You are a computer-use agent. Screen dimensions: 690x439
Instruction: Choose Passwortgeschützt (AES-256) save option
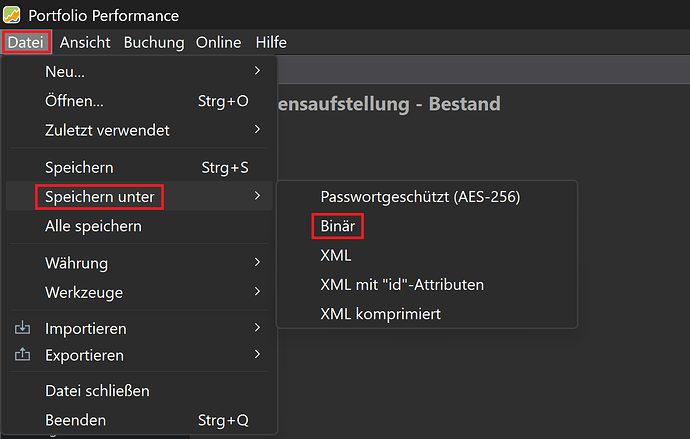pyautogui.click(x=420, y=197)
